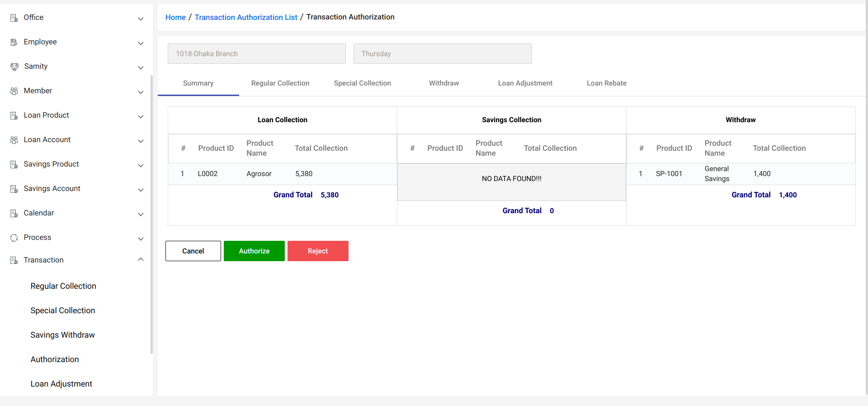Viewport: 868px width, 406px height.
Task: Open Savings Withdraw sidebar item
Action: (63, 335)
